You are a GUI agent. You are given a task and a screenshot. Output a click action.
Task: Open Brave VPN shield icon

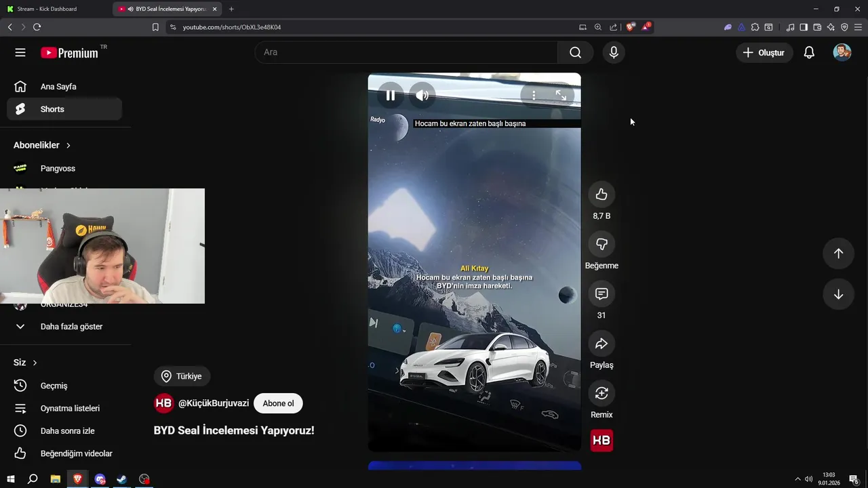[x=844, y=27]
